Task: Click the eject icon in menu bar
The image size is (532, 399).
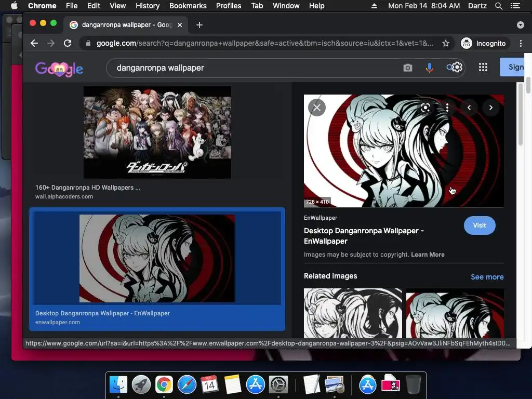Action: coord(374,6)
